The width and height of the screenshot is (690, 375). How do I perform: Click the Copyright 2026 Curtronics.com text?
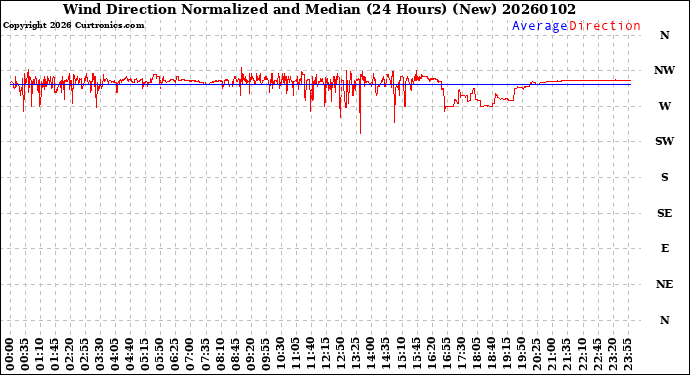point(73,26)
